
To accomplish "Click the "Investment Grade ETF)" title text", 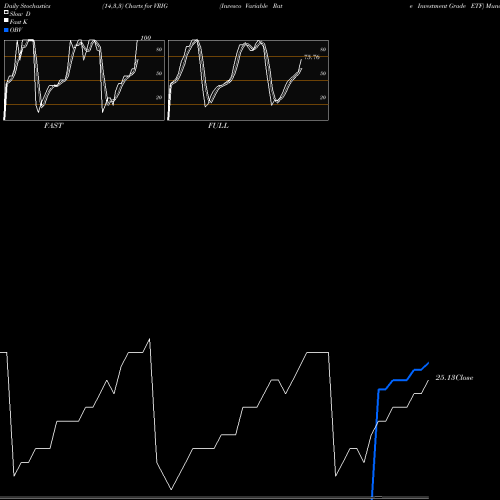I will (451, 6).
